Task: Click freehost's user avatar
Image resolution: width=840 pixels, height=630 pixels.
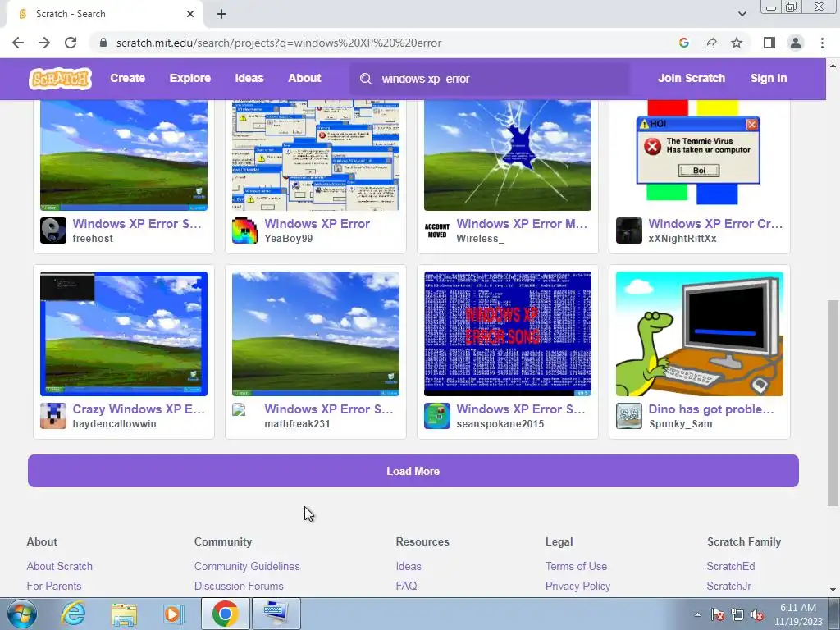Action: click(53, 231)
